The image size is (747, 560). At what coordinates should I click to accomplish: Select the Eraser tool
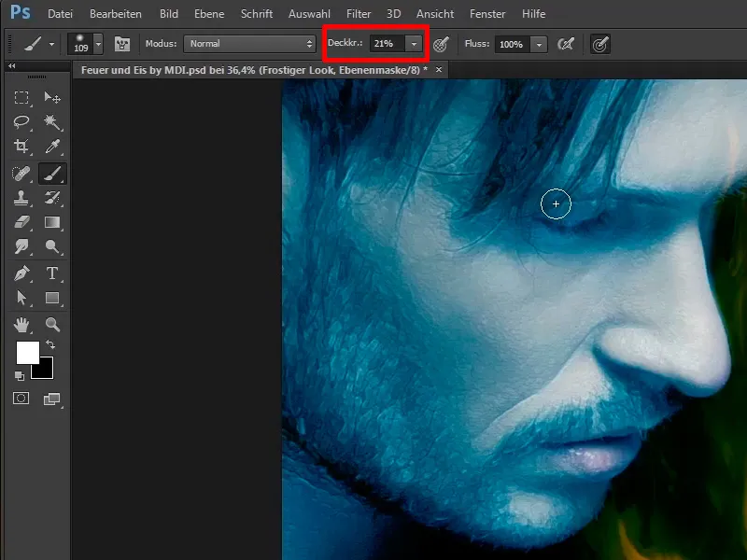click(21, 222)
